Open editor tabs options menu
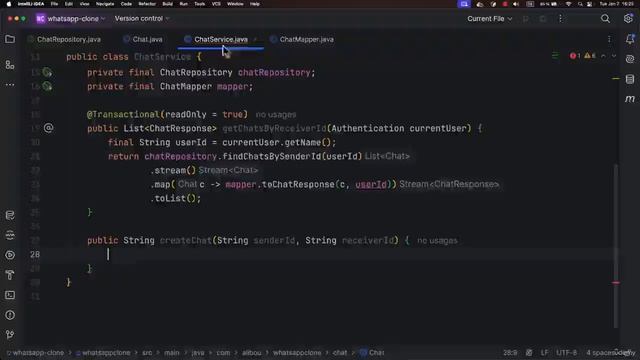Image resolution: width=640 pixels, height=360 pixels. point(609,39)
